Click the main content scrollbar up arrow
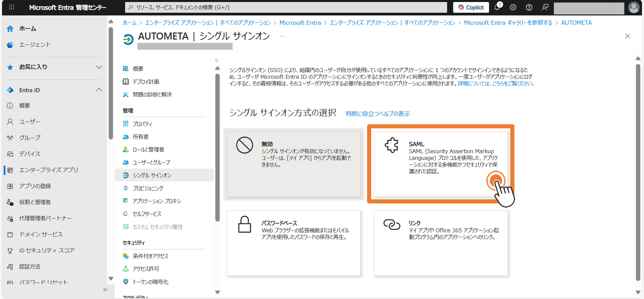This screenshot has height=299, width=644. pos(638,58)
